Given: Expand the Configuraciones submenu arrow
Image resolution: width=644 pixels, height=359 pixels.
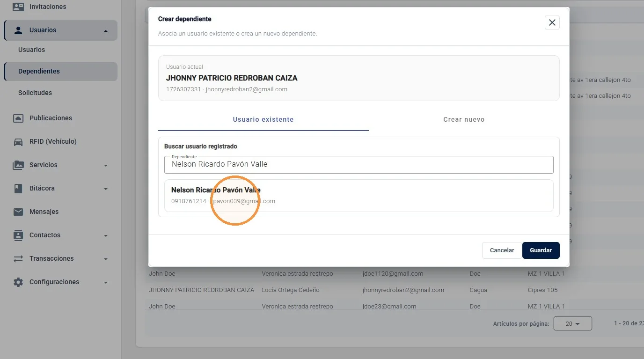Looking at the screenshot, I should (x=106, y=283).
